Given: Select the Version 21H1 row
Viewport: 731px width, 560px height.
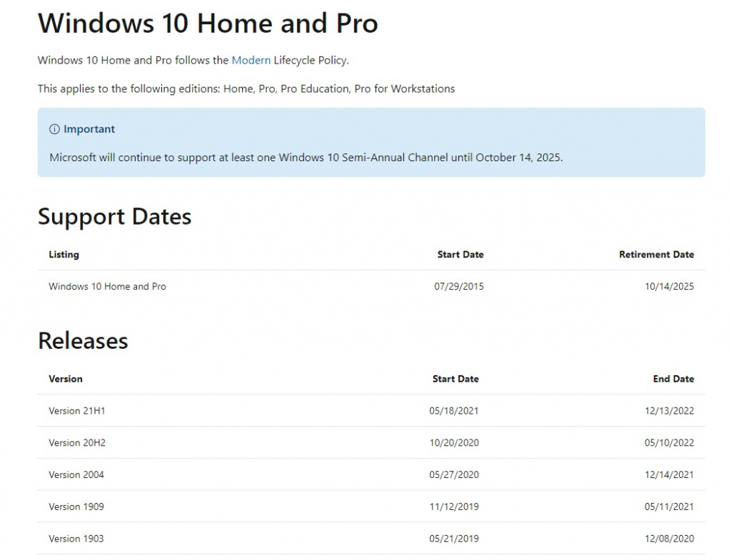Looking at the screenshot, I should pos(77,411).
